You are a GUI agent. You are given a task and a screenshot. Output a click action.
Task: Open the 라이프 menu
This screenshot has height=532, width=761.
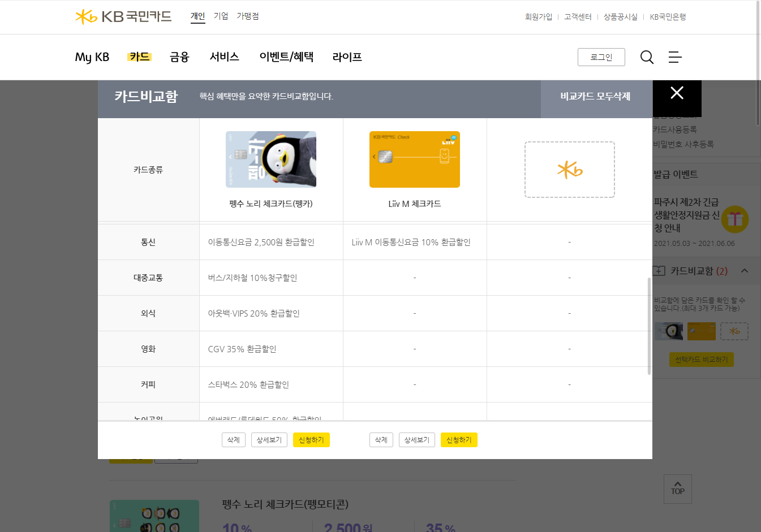(x=347, y=57)
